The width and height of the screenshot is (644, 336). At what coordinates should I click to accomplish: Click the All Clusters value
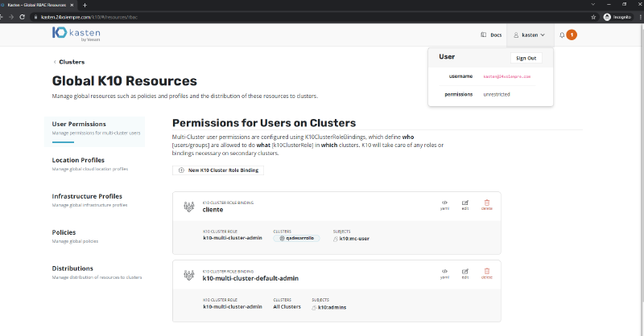coord(287,306)
